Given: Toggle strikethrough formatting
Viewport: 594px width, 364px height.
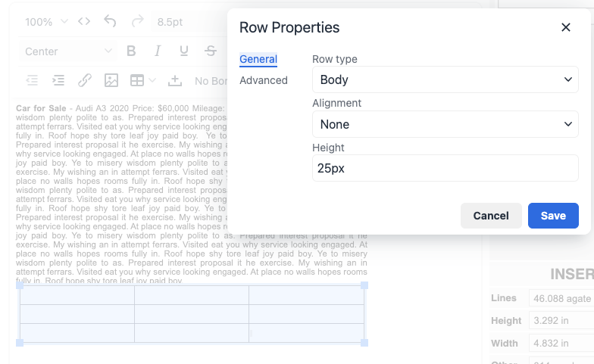Looking at the screenshot, I should pyautogui.click(x=211, y=51).
